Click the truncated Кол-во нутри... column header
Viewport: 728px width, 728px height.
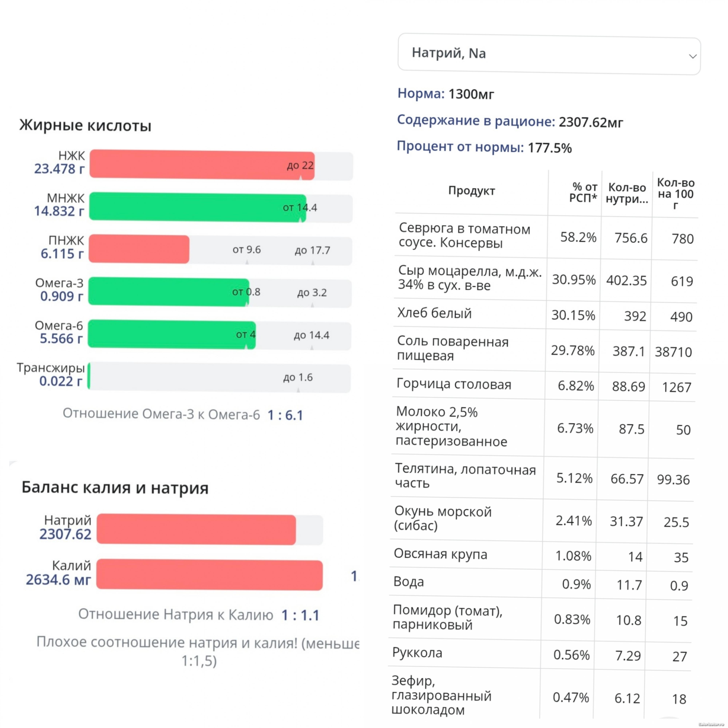tap(627, 193)
